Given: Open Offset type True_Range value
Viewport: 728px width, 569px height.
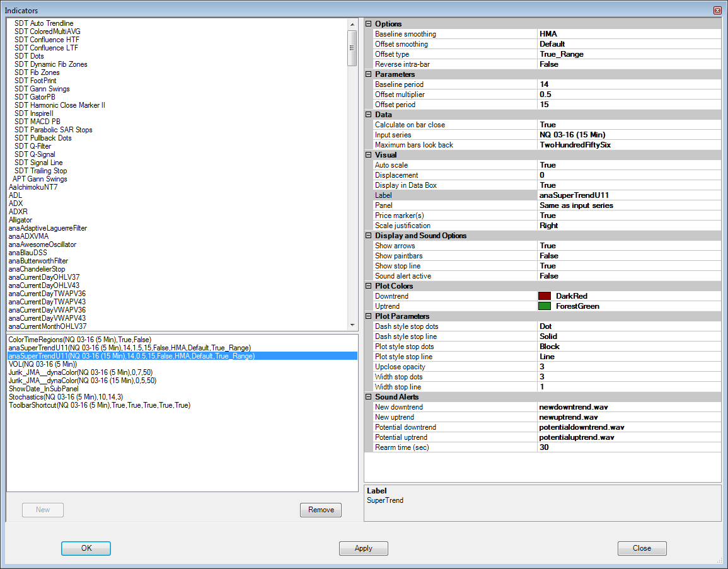Looking at the screenshot, I should (629, 54).
